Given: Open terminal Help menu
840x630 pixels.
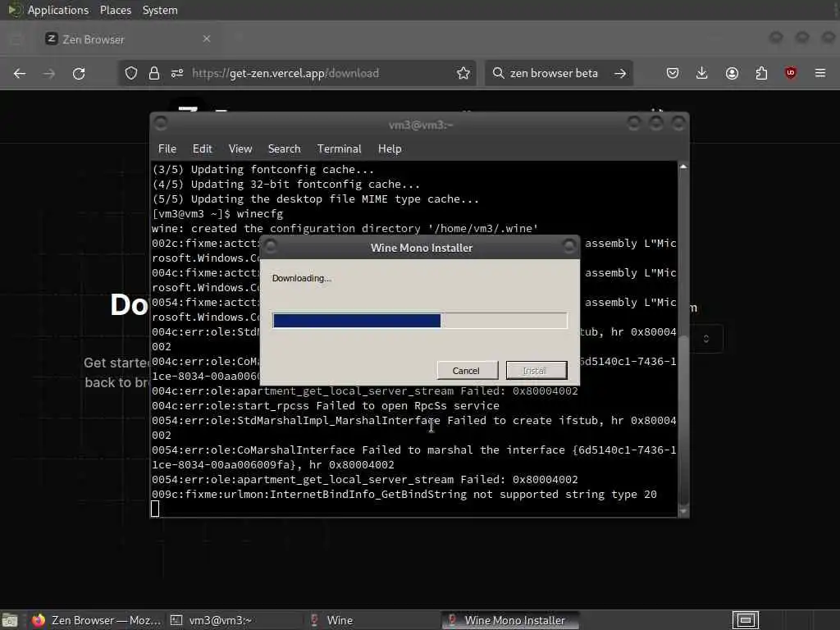Looking at the screenshot, I should coord(390,149).
